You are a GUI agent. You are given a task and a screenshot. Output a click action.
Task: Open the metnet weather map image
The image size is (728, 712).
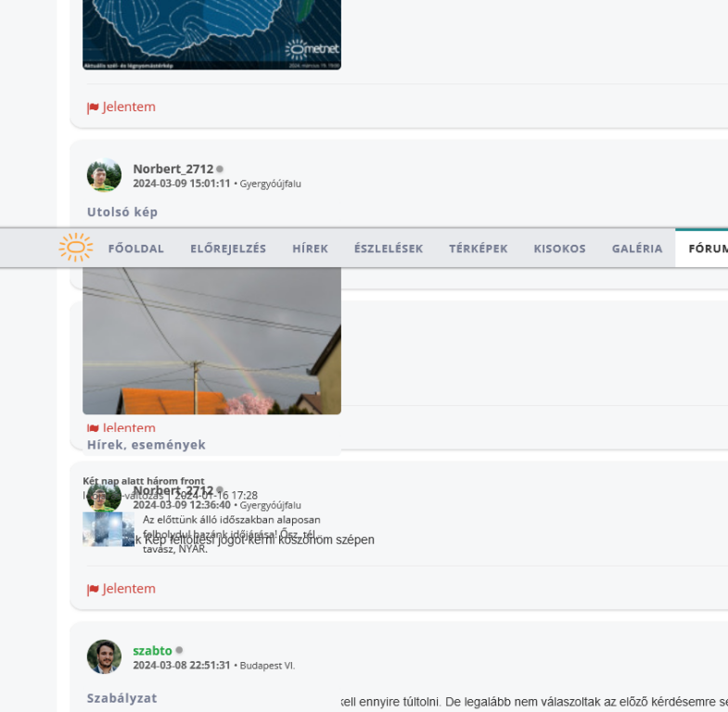[211, 33]
